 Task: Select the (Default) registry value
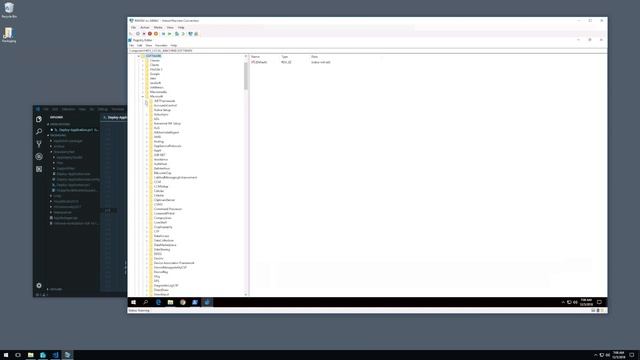point(259,62)
